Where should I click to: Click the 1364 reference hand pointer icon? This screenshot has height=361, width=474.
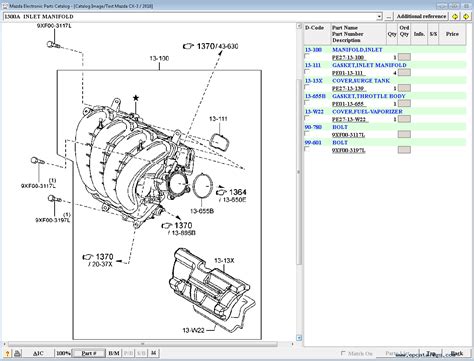tap(221, 192)
